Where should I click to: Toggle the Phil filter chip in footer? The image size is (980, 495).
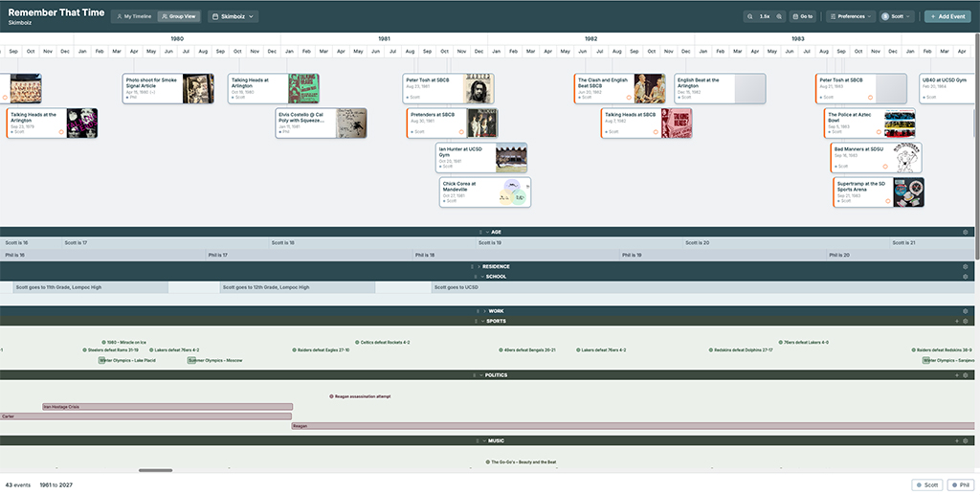tap(961, 485)
